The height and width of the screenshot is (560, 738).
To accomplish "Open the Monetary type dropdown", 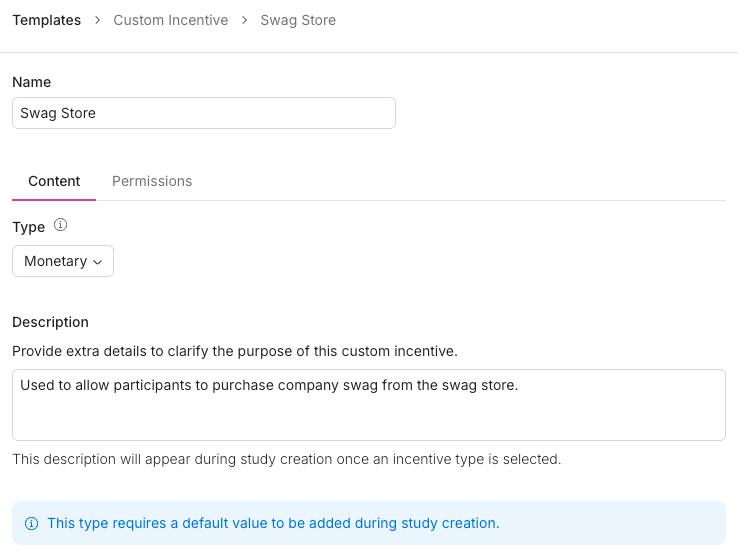I will [63, 261].
